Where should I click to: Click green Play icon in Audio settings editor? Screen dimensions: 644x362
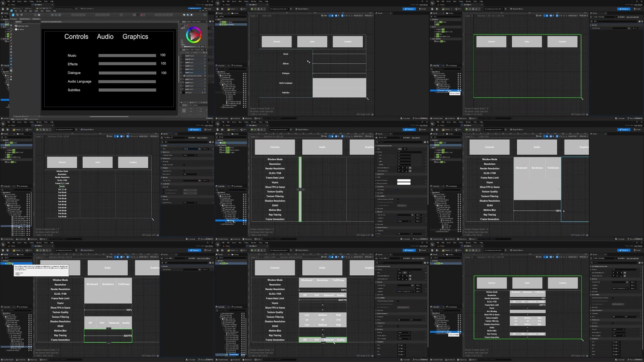252,9
